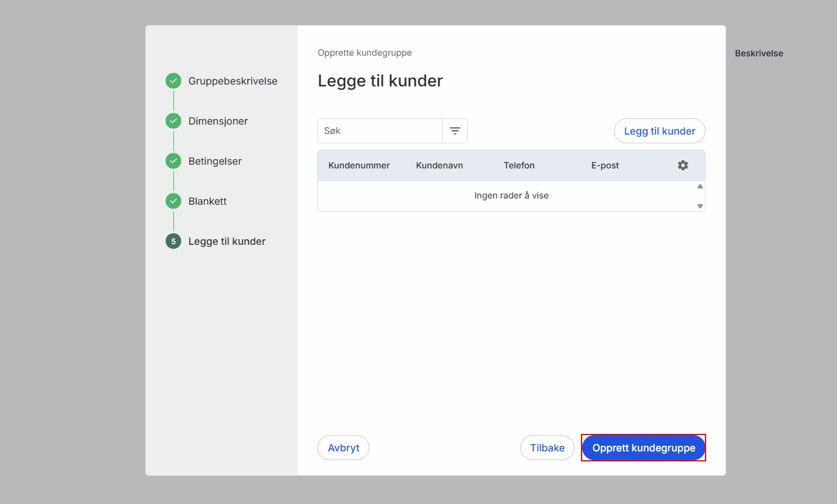837x504 pixels.
Task: Open the filter options next to the search field
Action: click(x=454, y=130)
